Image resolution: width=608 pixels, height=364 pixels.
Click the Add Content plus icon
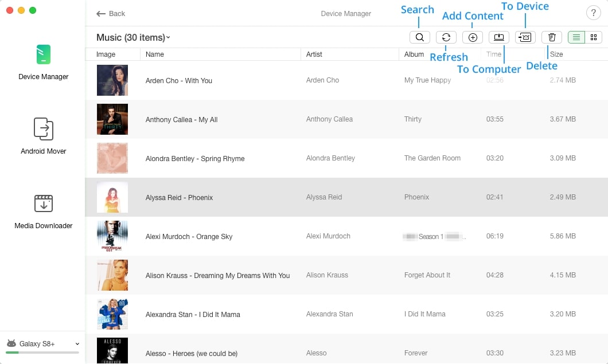point(472,37)
